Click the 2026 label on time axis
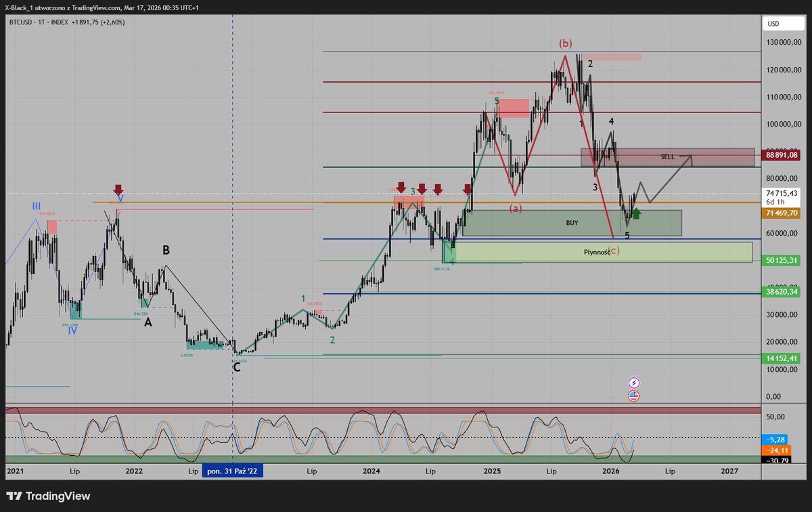 (x=611, y=471)
